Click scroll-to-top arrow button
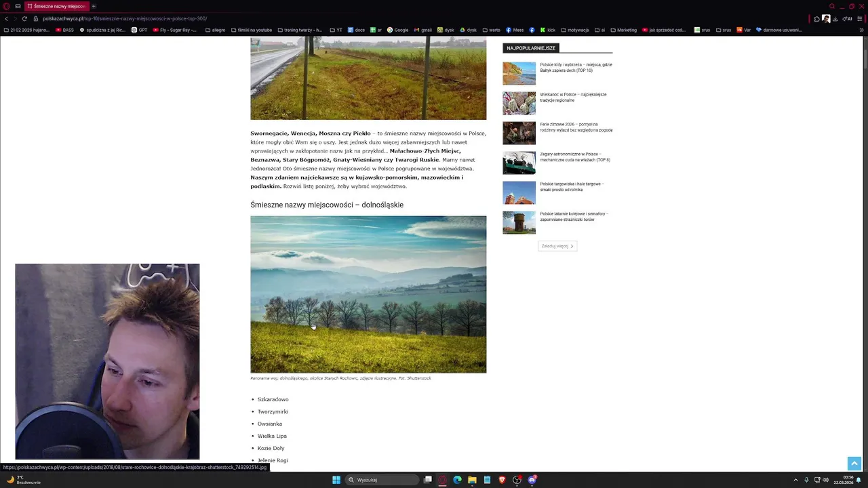Image resolution: width=868 pixels, height=488 pixels. click(x=854, y=464)
